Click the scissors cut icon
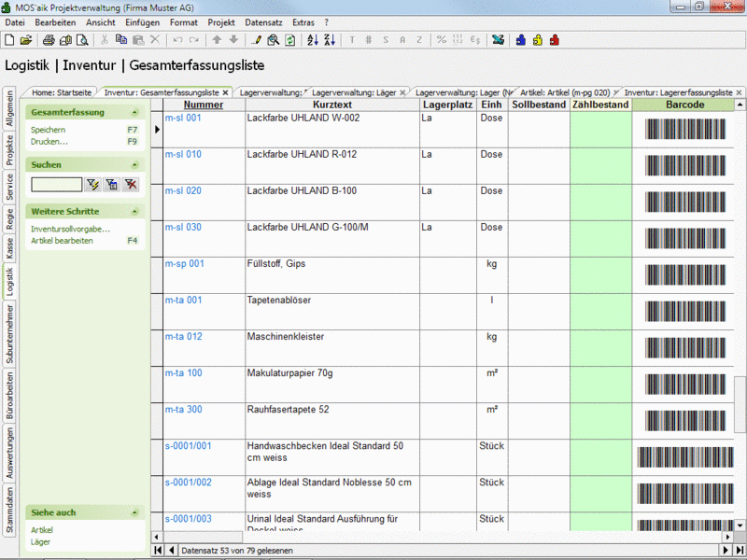This screenshot has height=560, width=747. (x=105, y=40)
